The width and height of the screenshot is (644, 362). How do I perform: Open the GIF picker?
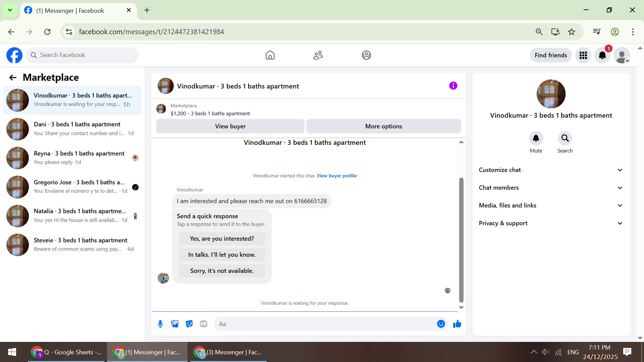tap(204, 324)
